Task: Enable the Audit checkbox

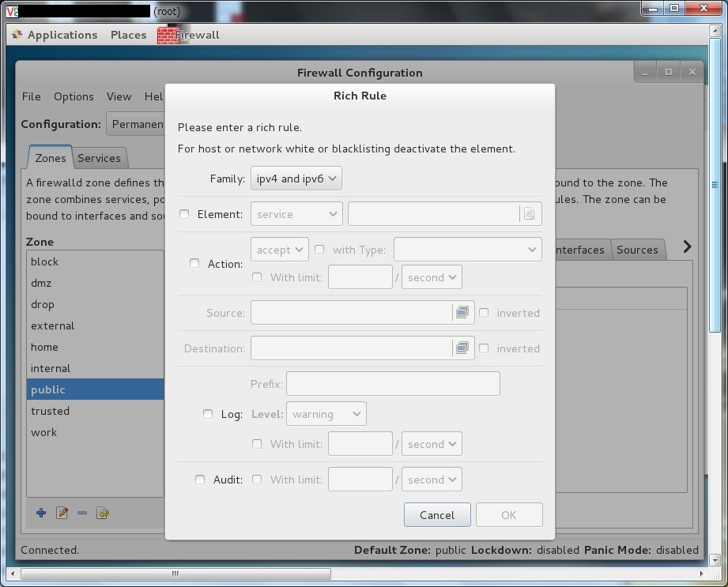Action: point(200,480)
